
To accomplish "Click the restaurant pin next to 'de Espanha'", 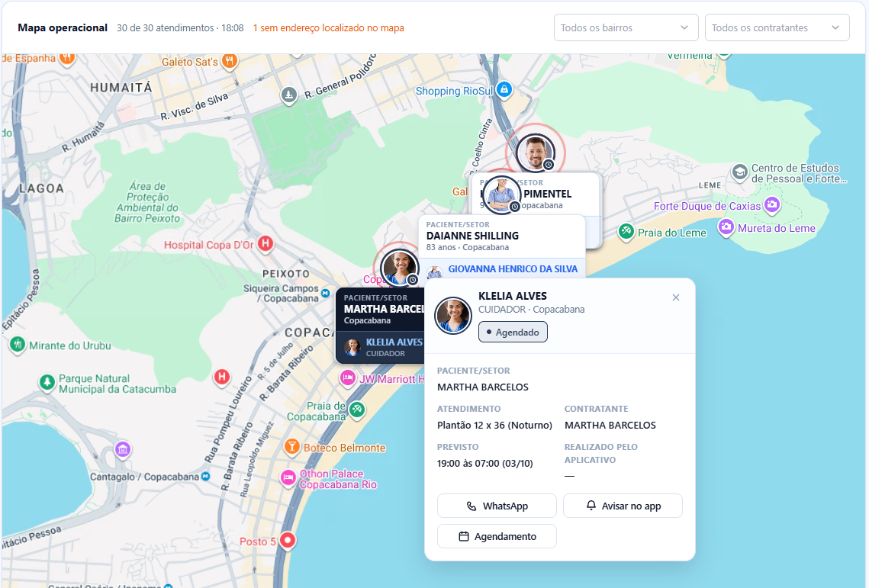I will point(67,58).
